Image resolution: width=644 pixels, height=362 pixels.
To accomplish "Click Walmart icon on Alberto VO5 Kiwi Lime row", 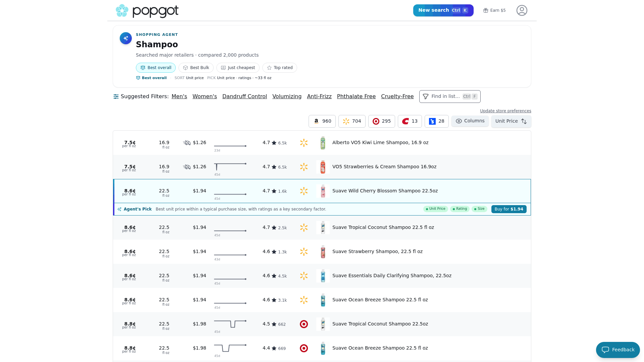I will (x=304, y=143).
